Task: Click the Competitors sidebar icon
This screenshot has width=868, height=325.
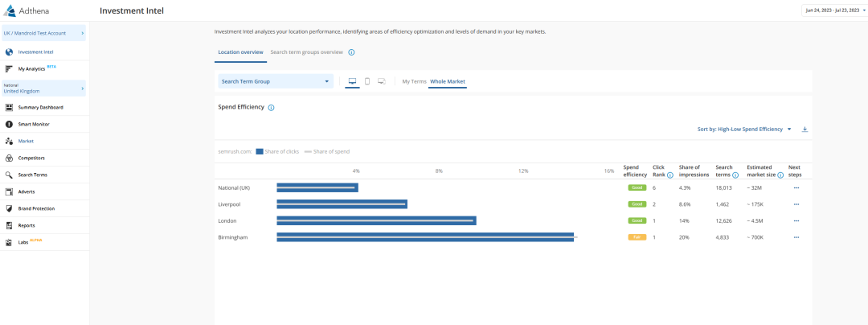Action: click(x=9, y=158)
